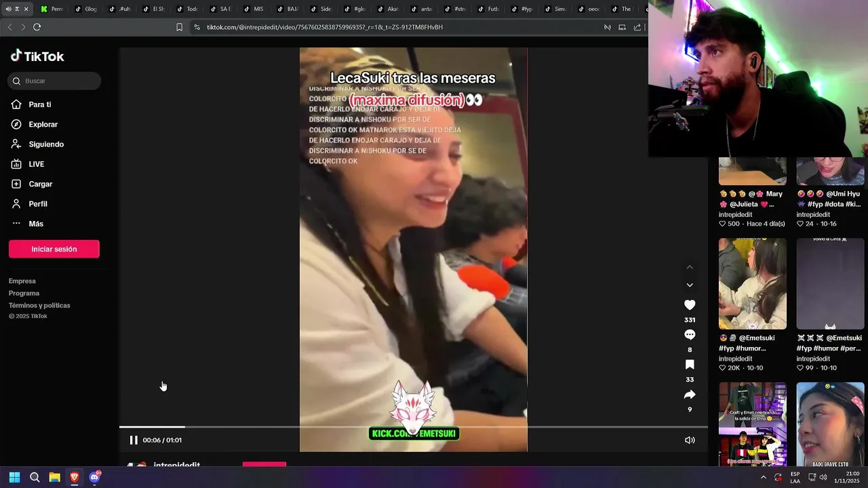Open the 'DADO GRAVE ESTO' thumbnail
Image resolution: width=868 pixels, height=488 pixels.
pyautogui.click(x=830, y=424)
